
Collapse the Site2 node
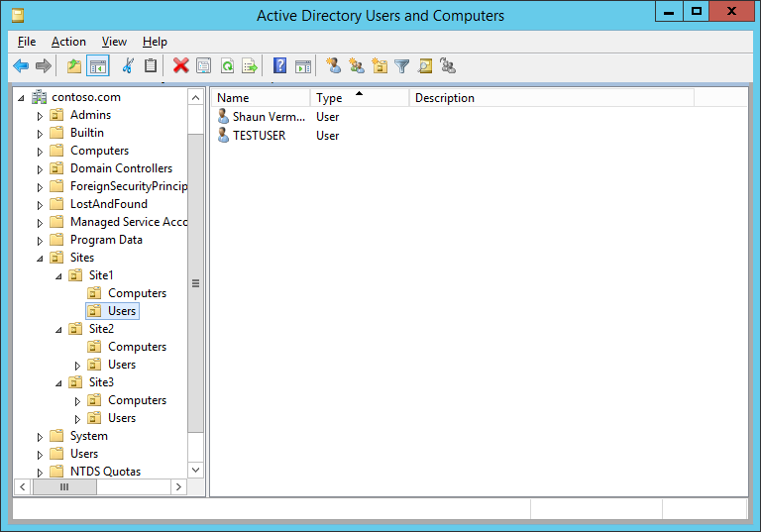[58, 330]
